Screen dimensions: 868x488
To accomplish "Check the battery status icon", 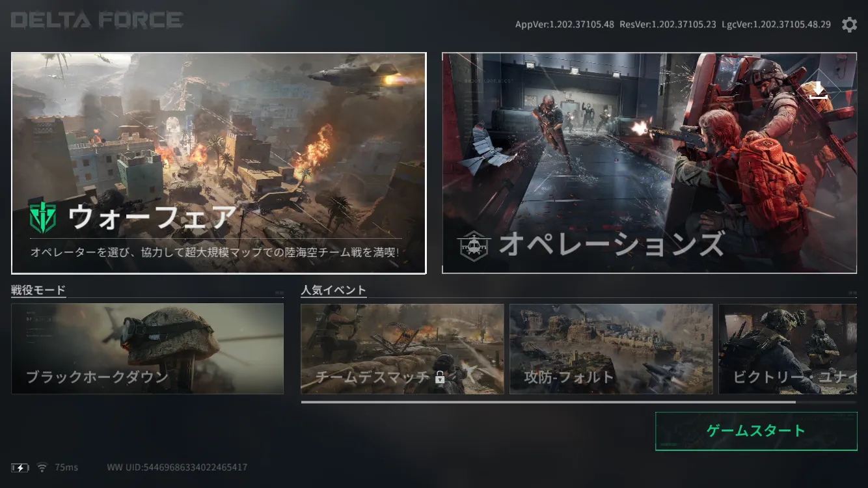I will [20, 467].
